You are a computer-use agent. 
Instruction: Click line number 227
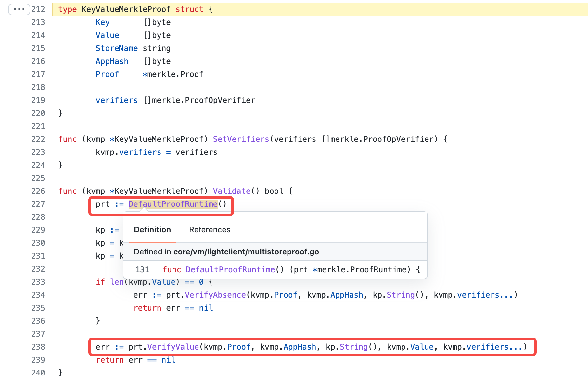tap(38, 204)
